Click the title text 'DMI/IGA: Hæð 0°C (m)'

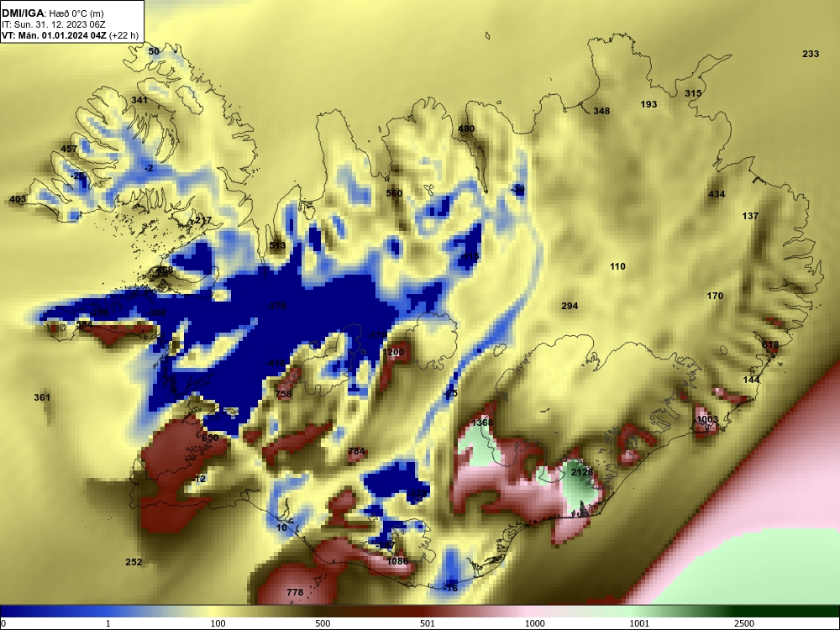[52, 13]
